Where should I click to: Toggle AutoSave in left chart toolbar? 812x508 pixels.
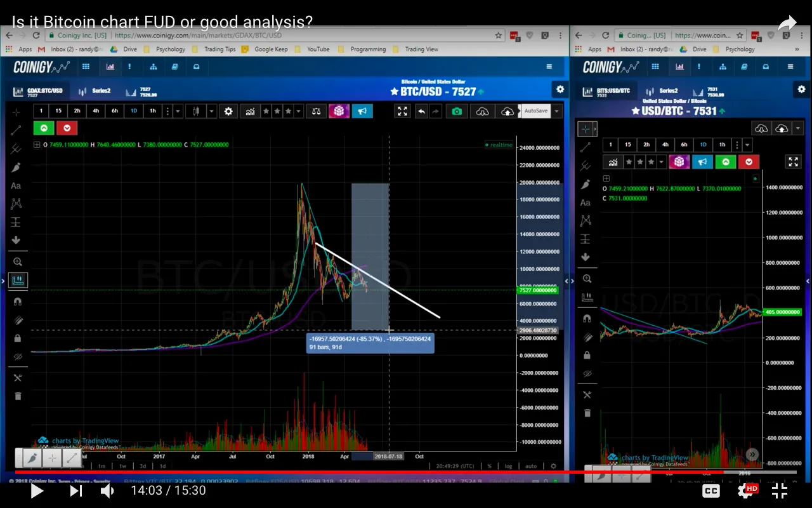pos(535,111)
